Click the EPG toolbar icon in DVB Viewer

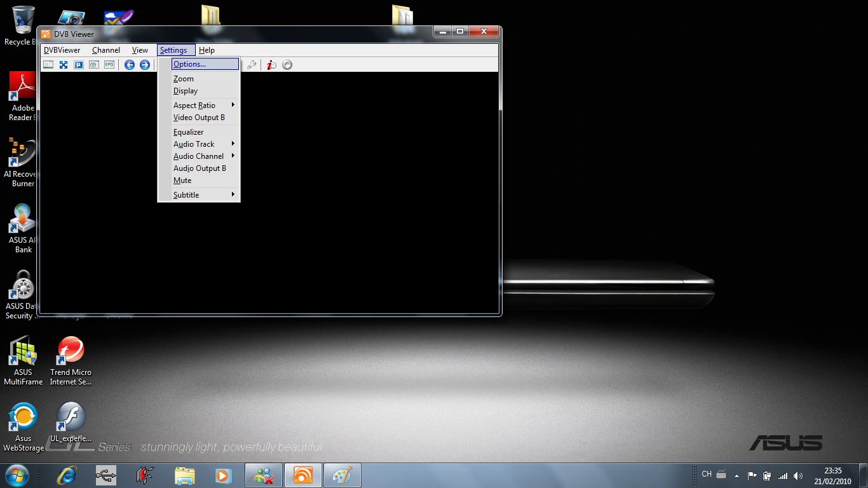point(109,65)
